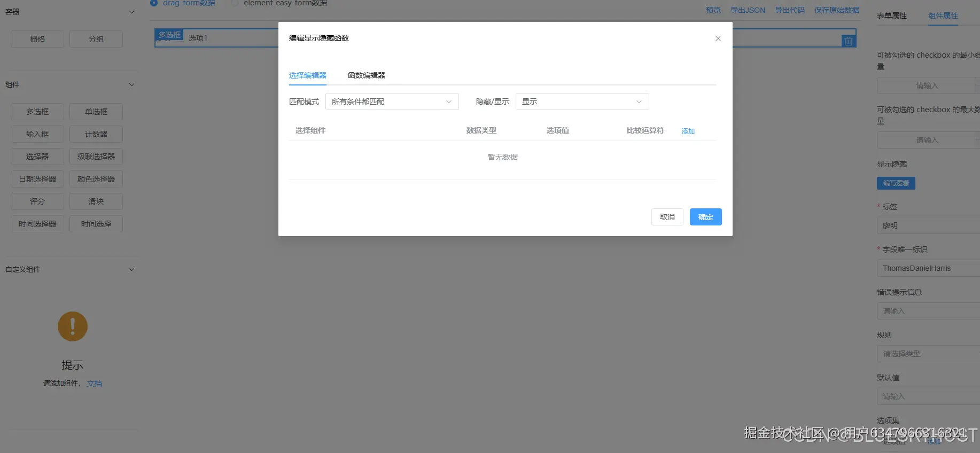The image size is (980, 453).
Task: Open the 文档 link
Action: point(95,384)
